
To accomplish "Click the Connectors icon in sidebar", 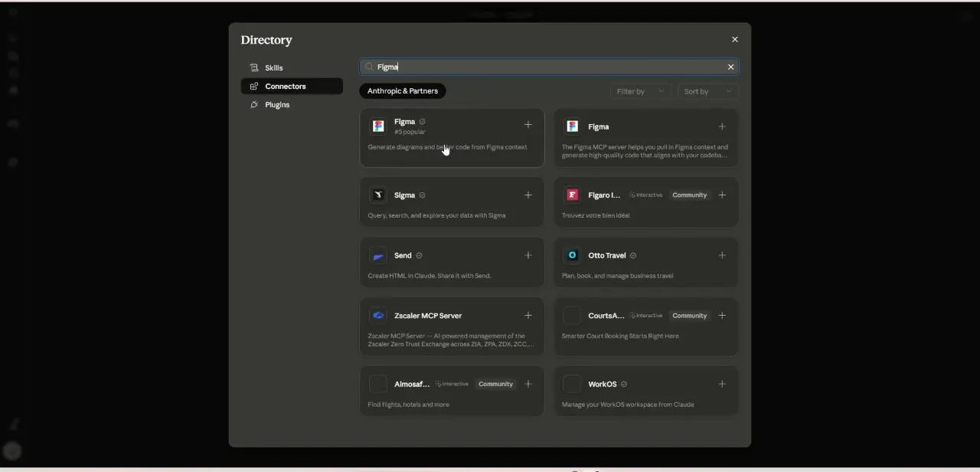I will [x=254, y=86].
